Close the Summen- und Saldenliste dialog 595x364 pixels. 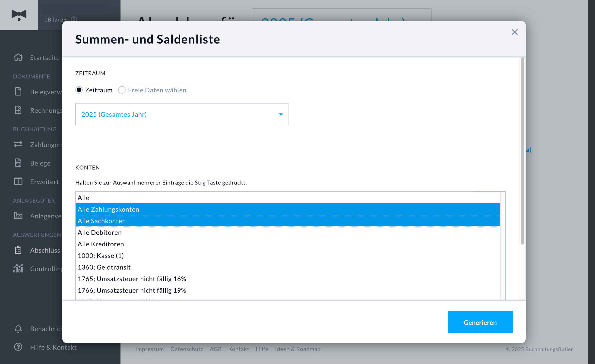coord(514,32)
